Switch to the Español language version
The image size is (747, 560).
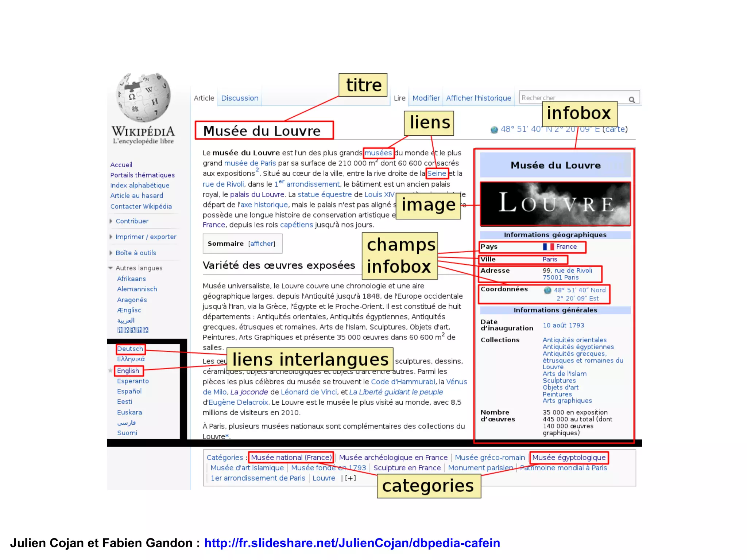click(129, 391)
